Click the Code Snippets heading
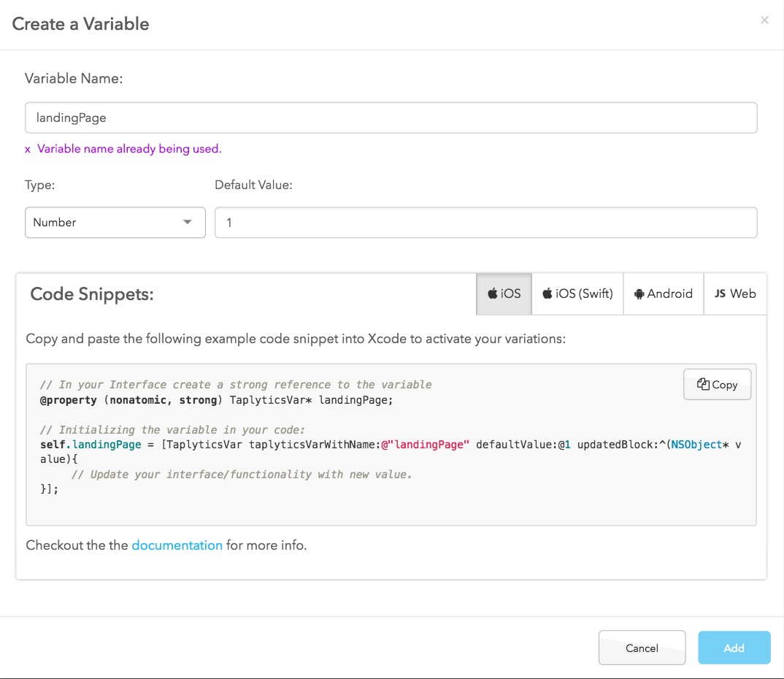The width and height of the screenshot is (784, 679). [x=92, y=294]
